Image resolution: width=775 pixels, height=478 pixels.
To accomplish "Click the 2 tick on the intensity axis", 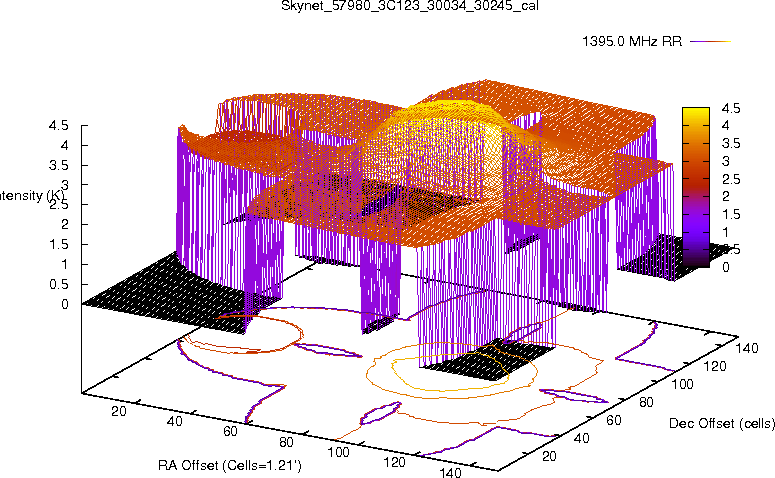I will (64, 224).
